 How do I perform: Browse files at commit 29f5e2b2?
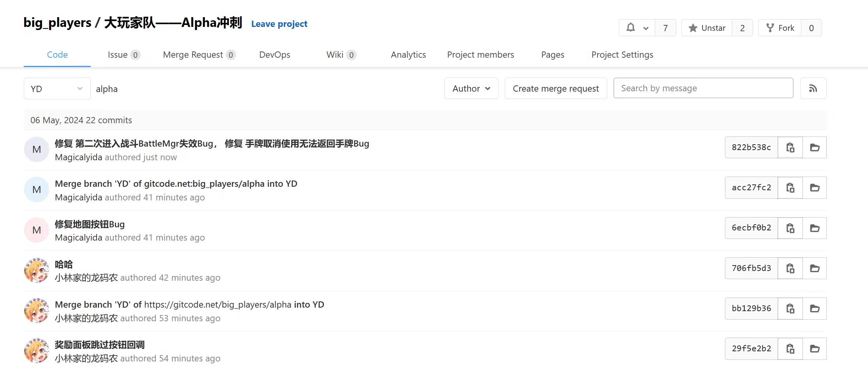815,349
